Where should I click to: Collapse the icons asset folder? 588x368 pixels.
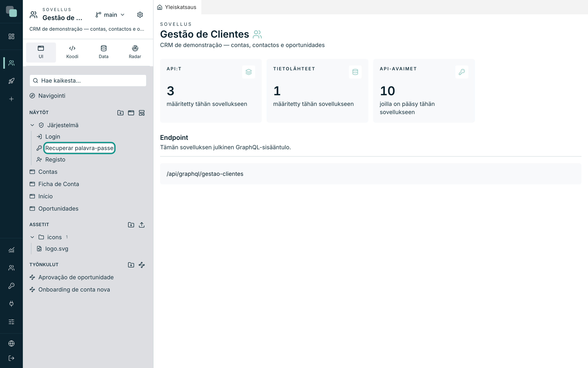tap(32, 237)
